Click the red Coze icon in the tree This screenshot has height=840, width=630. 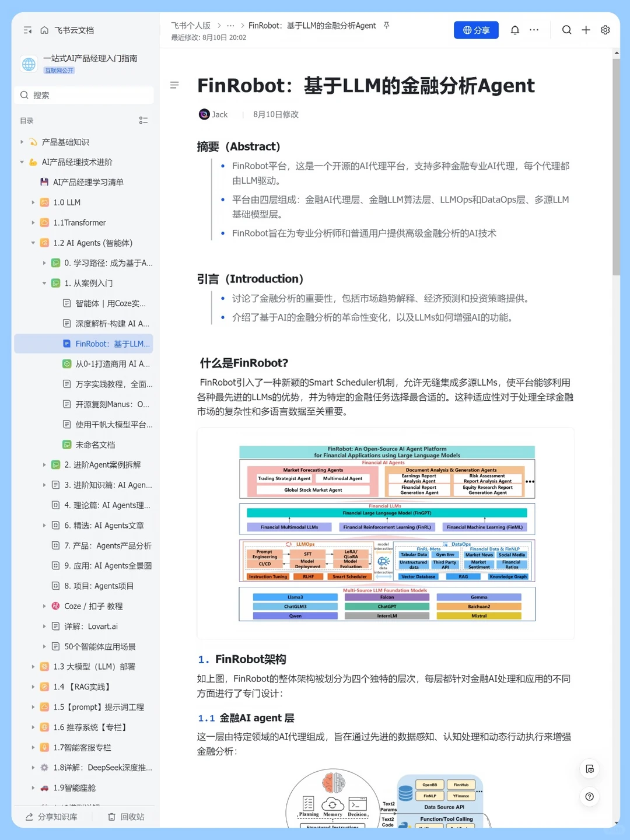pos(56,607)
